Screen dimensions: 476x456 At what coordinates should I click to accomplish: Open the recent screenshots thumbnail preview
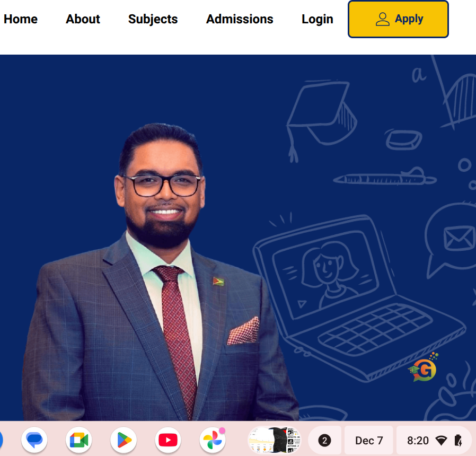[x=275, y=440]
